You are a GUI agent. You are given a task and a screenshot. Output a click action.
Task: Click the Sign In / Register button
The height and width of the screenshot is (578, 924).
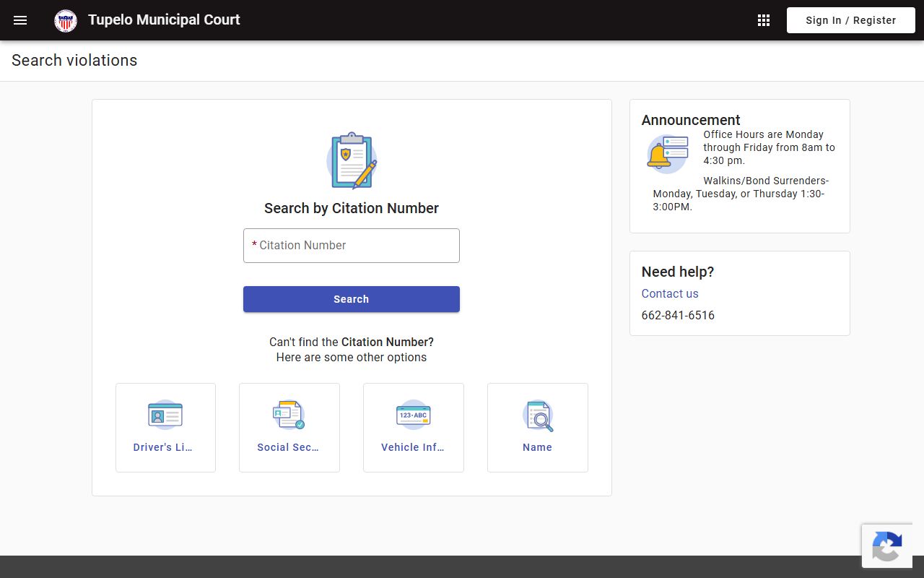click(x=851, y=20)
